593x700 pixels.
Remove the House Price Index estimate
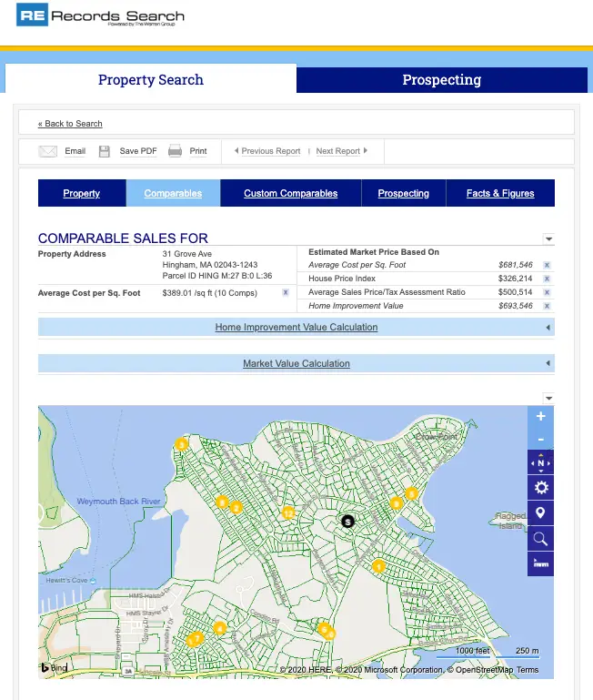tap(547, 279)
